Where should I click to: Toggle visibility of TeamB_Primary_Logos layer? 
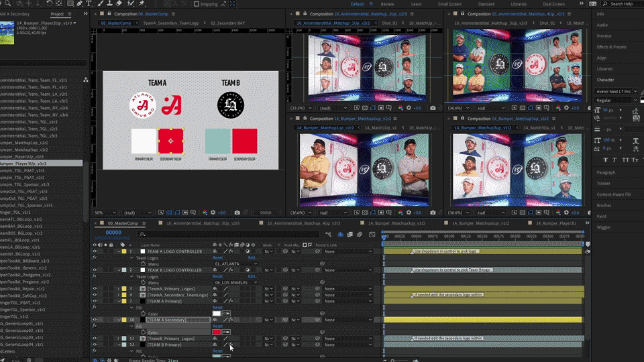[x=95, y=339]
